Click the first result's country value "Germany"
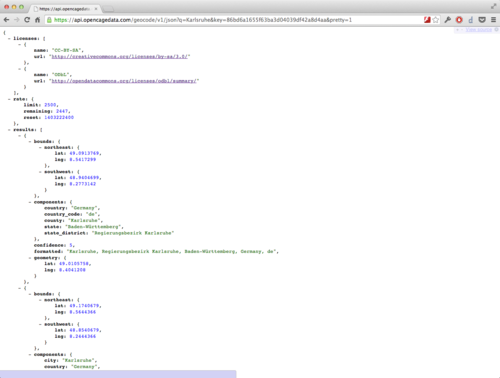The width and height of the screenshot is (500, 378). pyautogui.click(x=84, y=208)
